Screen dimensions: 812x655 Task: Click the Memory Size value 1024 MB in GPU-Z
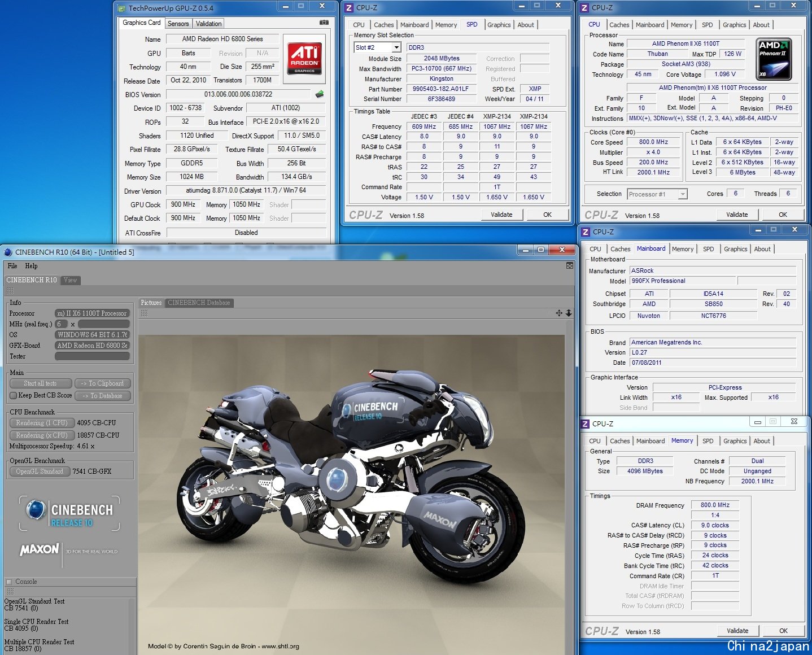pos(191,177)
